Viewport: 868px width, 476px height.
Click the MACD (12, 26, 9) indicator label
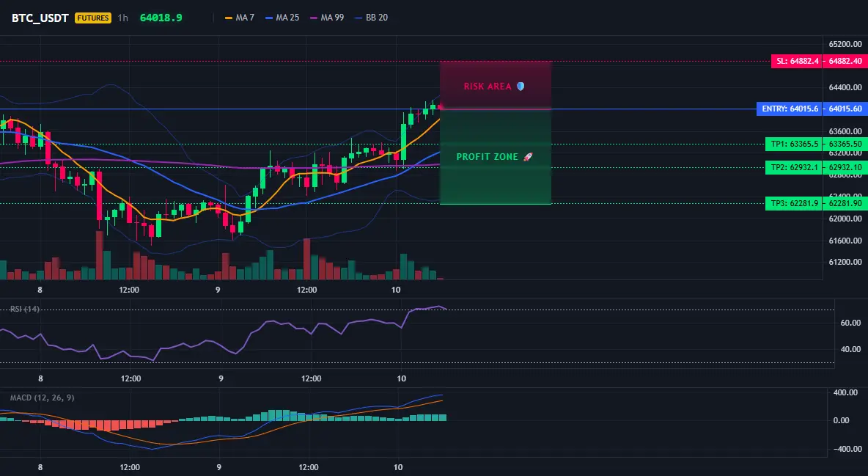(42, 398)
